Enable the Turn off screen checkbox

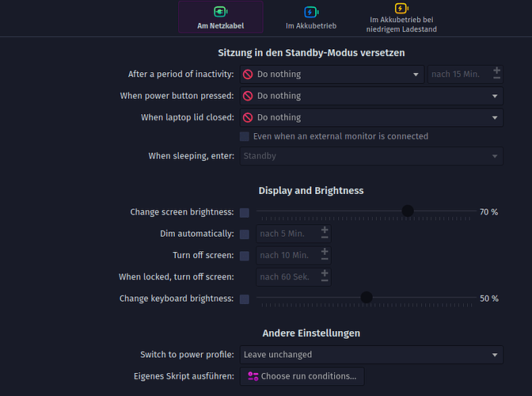pyautogui.click(x=245, y=256)
